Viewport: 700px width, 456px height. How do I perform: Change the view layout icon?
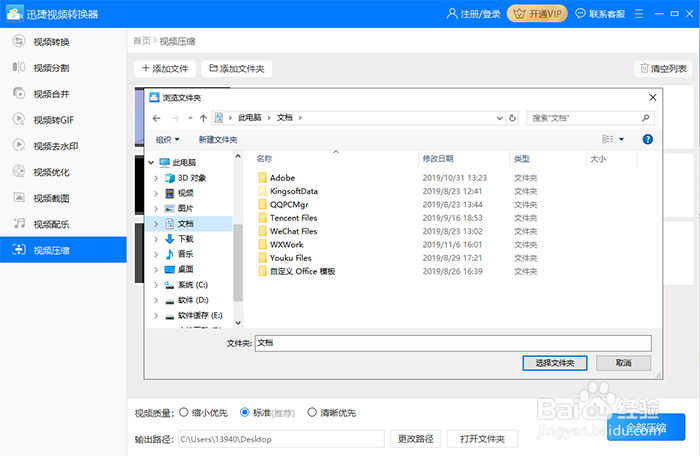point(608,139)
